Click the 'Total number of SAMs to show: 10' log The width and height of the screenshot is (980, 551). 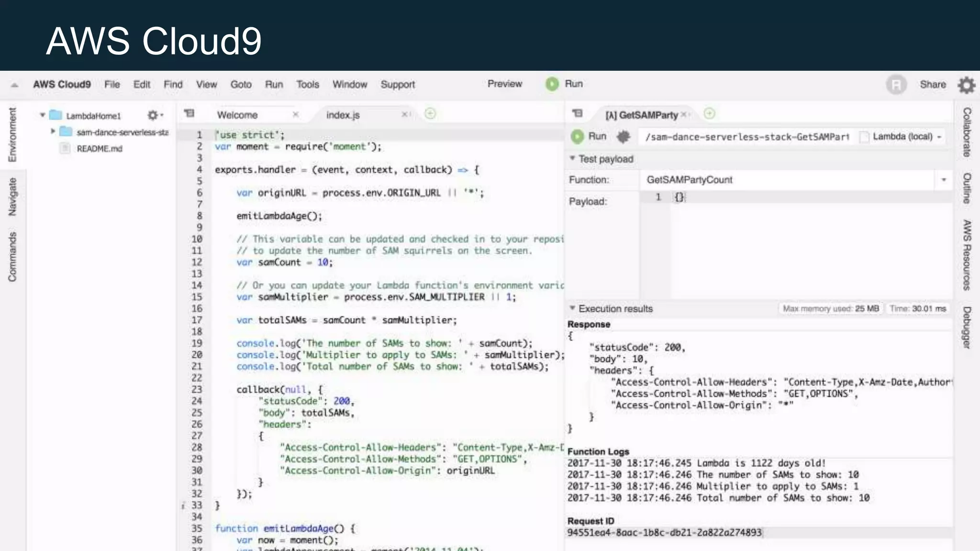tap(718, 498)
